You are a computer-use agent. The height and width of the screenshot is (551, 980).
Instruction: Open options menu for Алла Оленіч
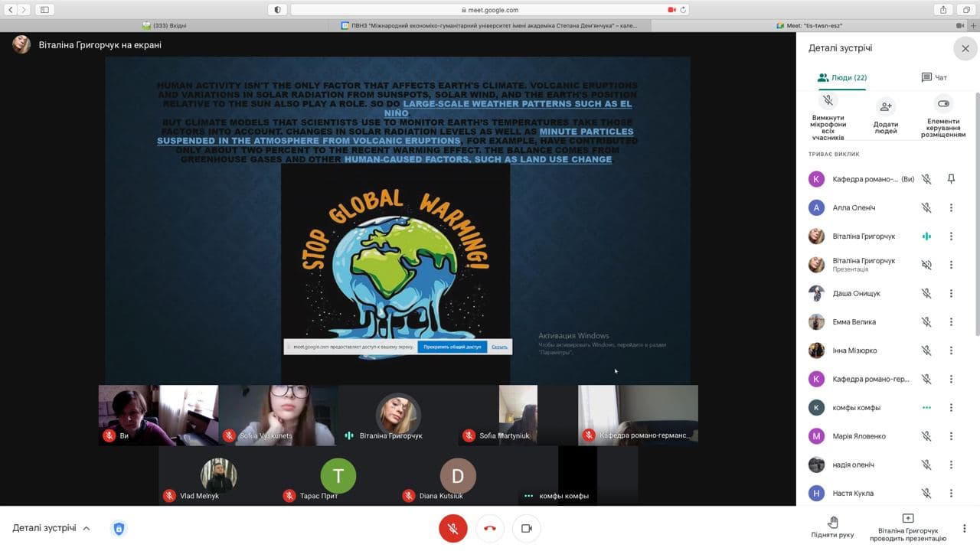[x=951, y=207]
